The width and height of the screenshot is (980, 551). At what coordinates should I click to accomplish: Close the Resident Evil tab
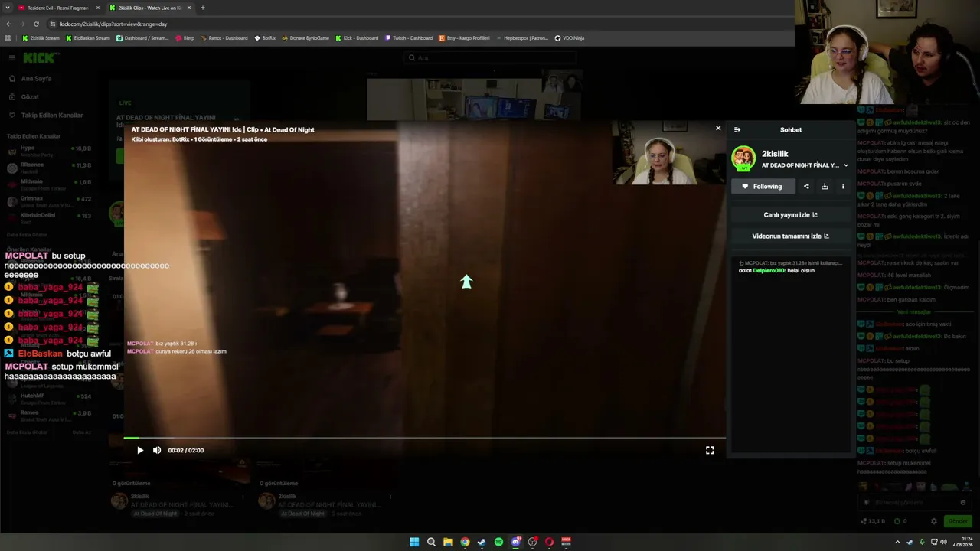pos(98,8)
